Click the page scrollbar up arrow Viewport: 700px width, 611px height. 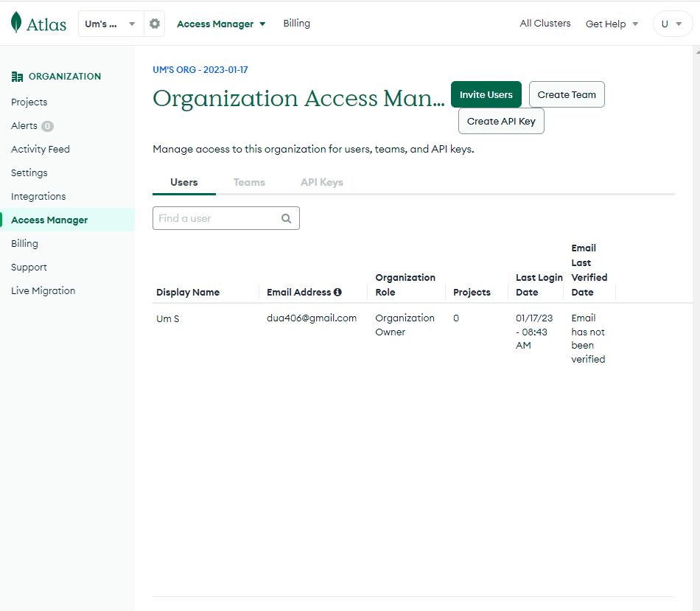pyautogui.click(x=697, y=52)
